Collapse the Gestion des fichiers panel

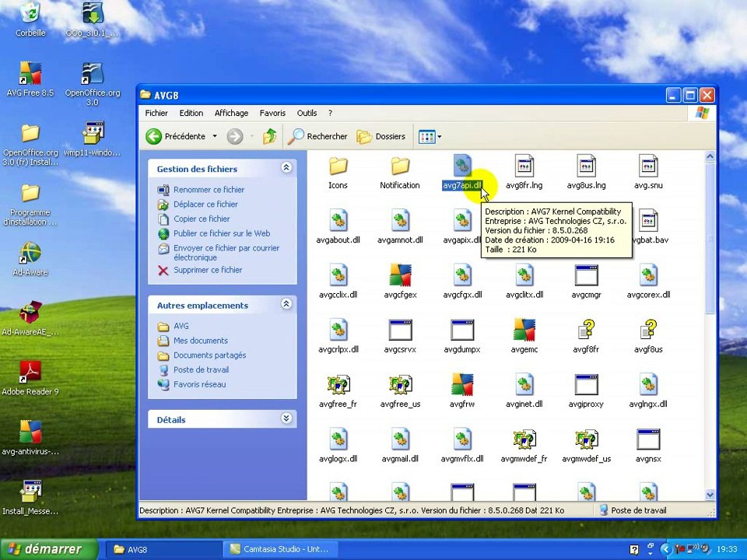tap(286, 168)
